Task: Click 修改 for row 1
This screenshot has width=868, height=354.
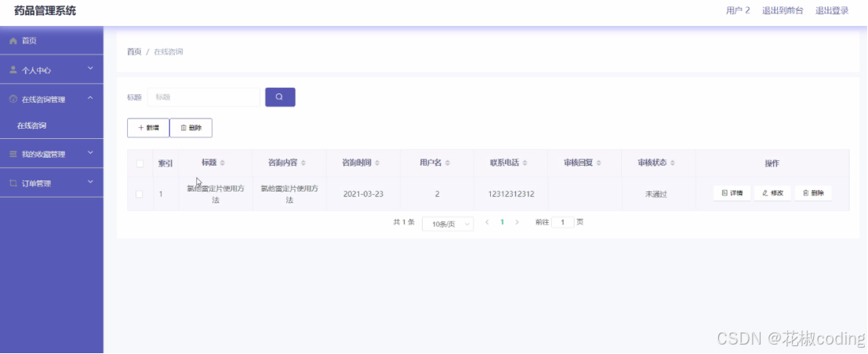Action: click(773, 193)
